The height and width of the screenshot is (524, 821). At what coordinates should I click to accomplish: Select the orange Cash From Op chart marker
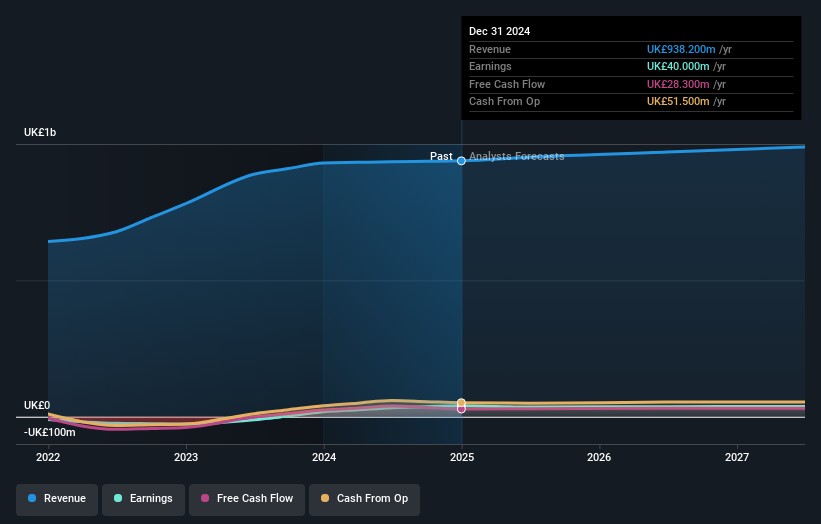461,402
